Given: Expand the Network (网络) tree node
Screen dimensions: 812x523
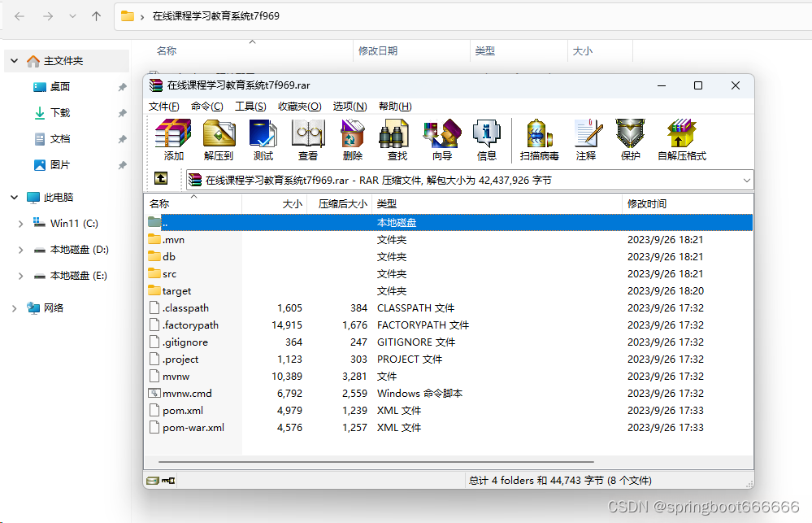Looking at the screenshot, I should point(14,308).
